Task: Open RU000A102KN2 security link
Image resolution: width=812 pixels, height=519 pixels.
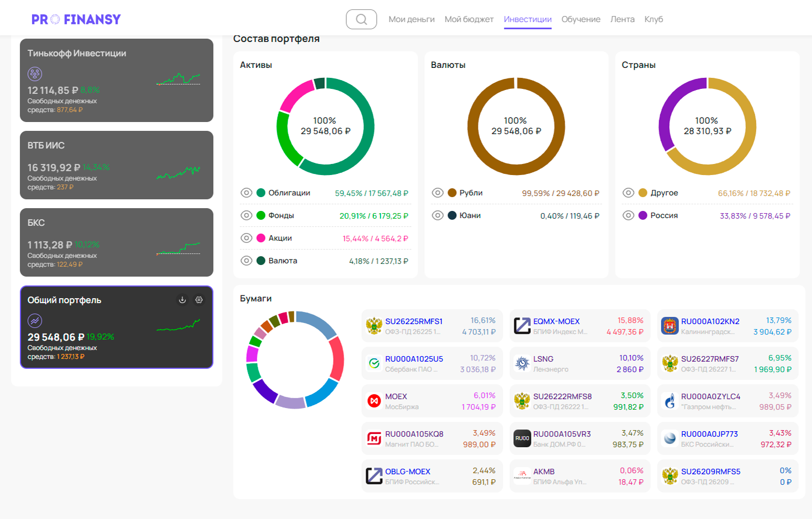Action: click(x=710, y=321)
